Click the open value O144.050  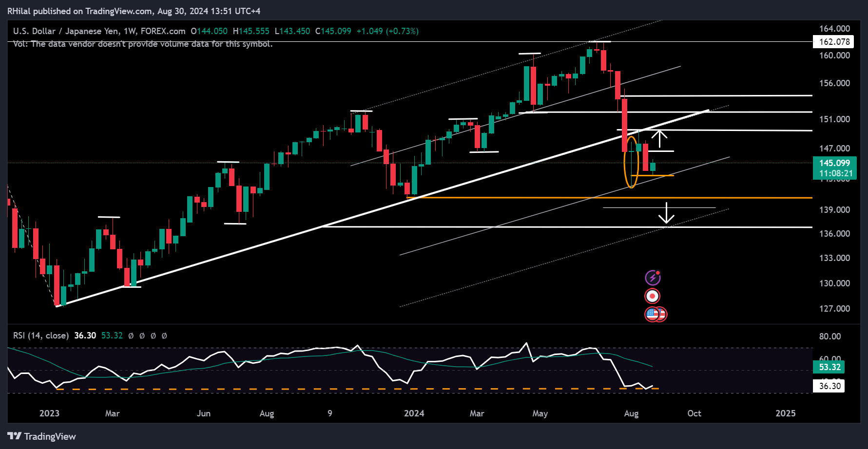point(209,31)
